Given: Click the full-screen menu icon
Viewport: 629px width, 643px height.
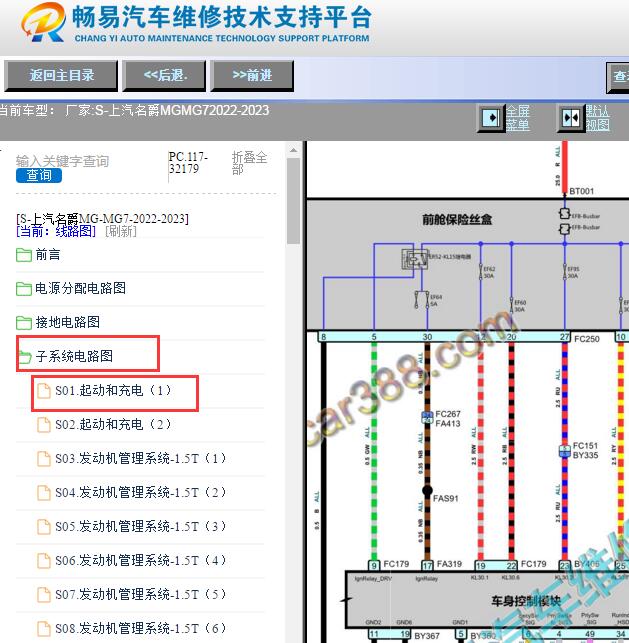Looking at the screenshot, I should tap(491, 119).
